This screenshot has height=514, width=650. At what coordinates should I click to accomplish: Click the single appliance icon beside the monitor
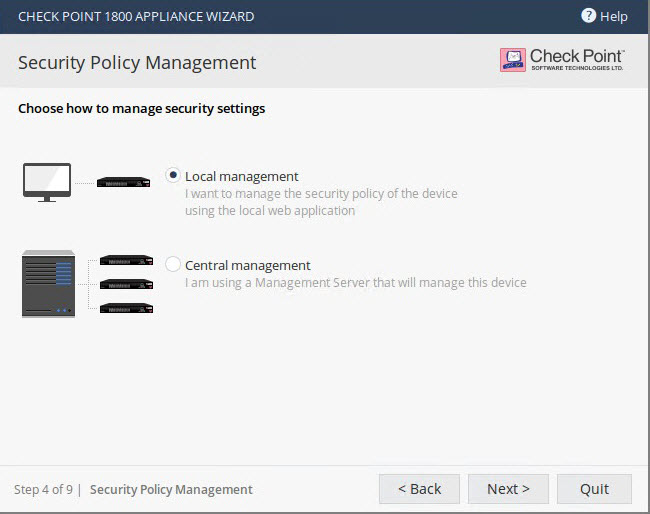point(124,182)
